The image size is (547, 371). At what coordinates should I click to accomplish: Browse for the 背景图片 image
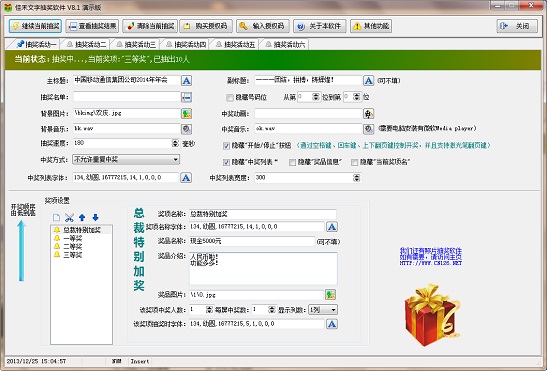(186, 113)
